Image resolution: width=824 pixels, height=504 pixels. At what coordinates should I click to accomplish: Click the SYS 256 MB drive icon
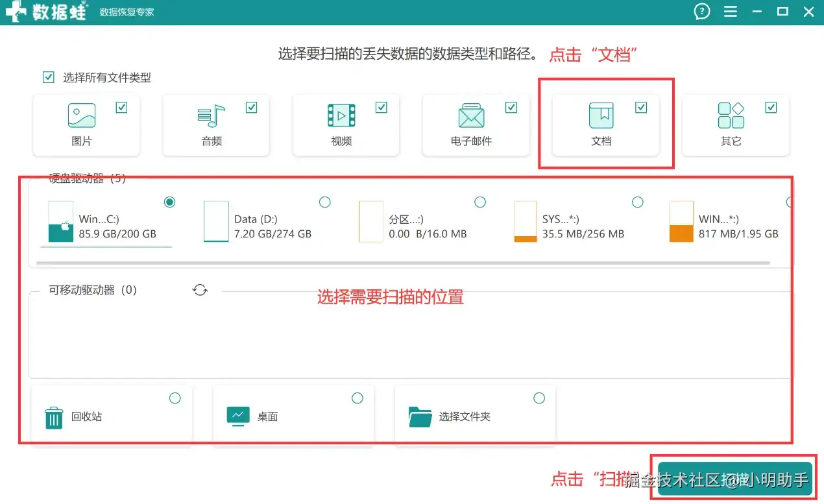tap(526, 221)
